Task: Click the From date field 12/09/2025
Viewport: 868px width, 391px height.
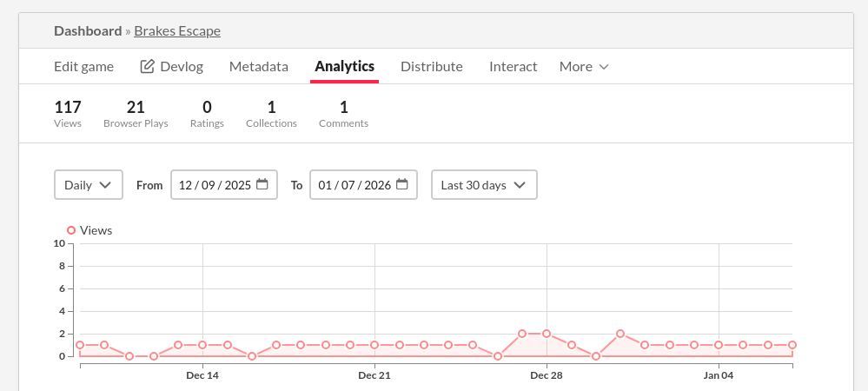Action: click(214, 185)
